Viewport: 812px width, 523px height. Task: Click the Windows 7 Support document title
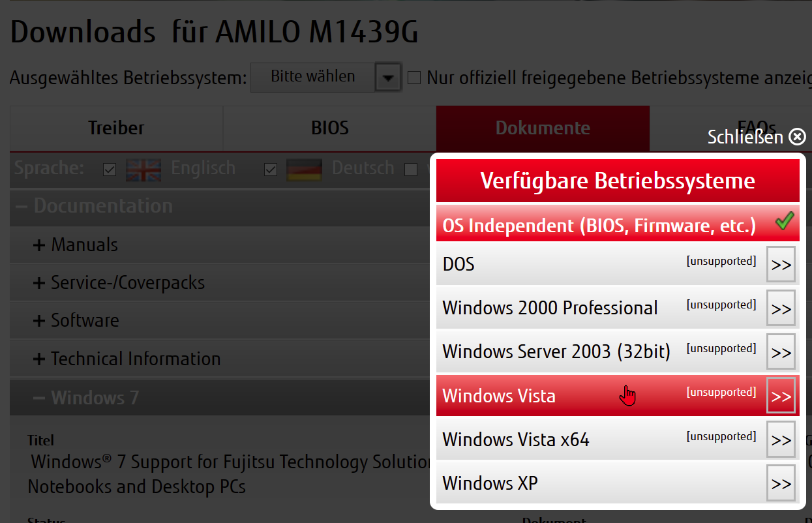(230, 475)
